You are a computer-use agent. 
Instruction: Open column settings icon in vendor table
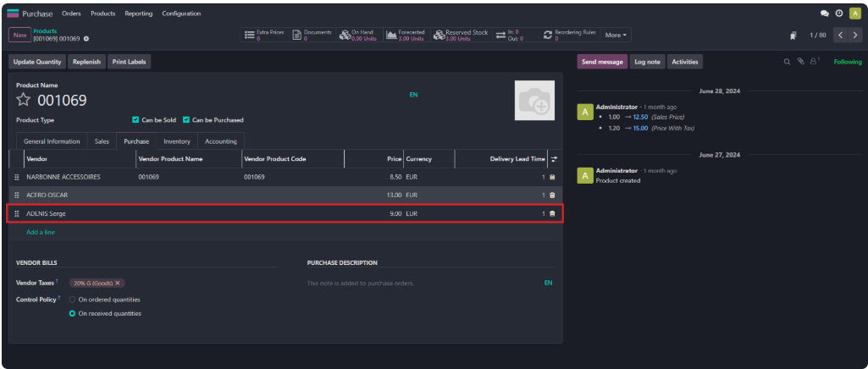coord(554,159)
